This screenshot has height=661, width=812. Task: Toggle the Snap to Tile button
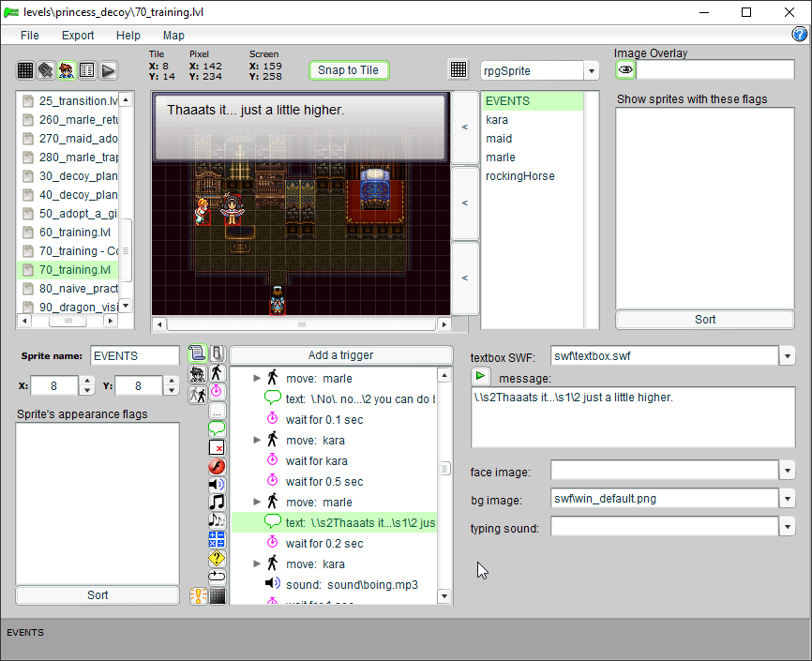click(x=348, y=70)
